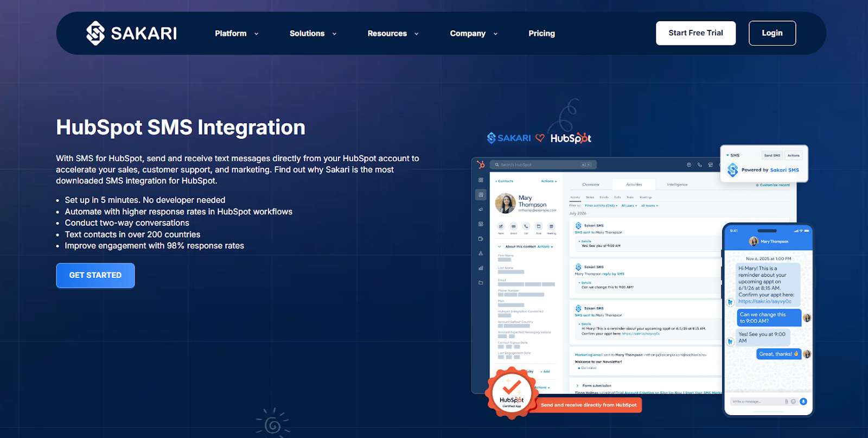The width and height of the screenshot is (868, 438).
Task: Open the sakr.io link in phone message
Action: (764, 301)
